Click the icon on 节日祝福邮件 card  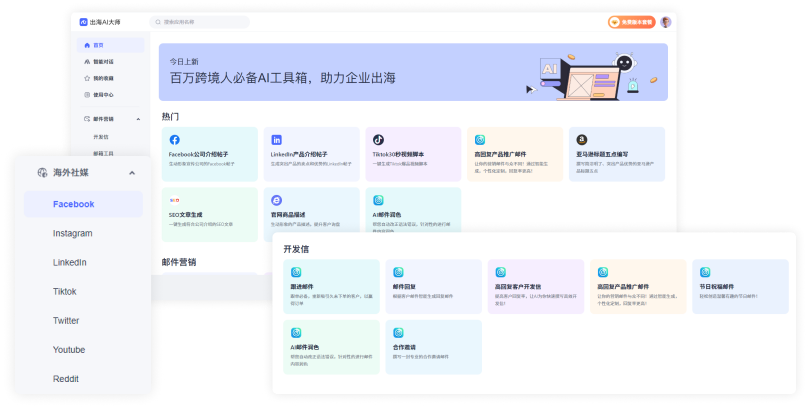coord(705,272)
